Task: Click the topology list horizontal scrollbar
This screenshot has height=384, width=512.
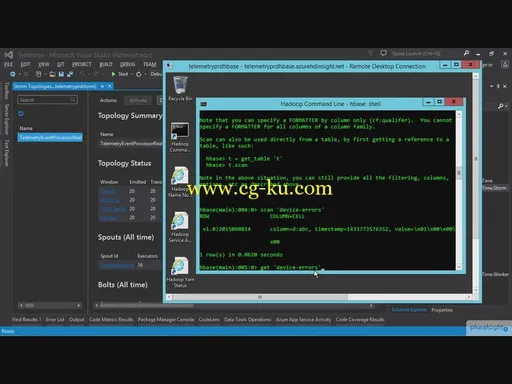Action: coord(50,305)
